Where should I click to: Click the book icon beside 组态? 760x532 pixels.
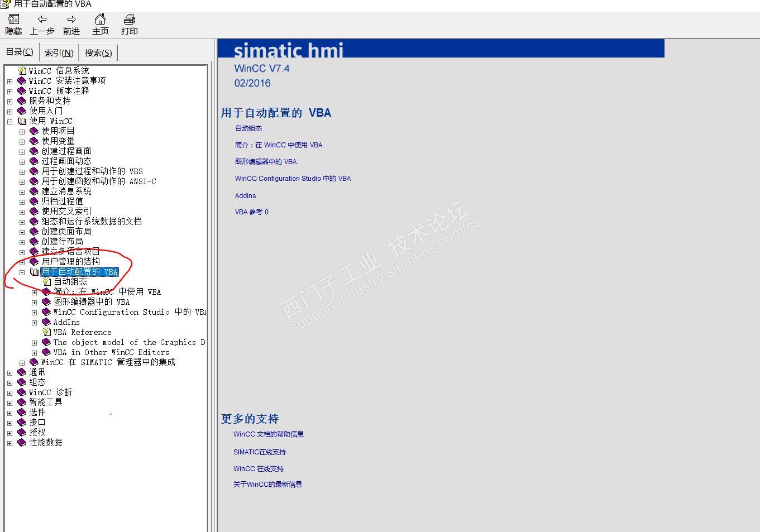tap(22, 382)
